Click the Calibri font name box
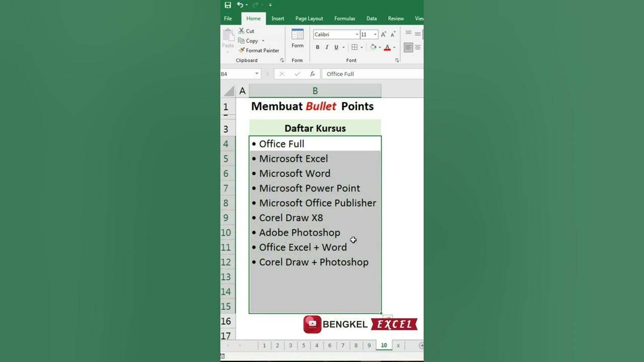This screenshot has width=644, height=362. pyautogui.click(x=334, y=34)
